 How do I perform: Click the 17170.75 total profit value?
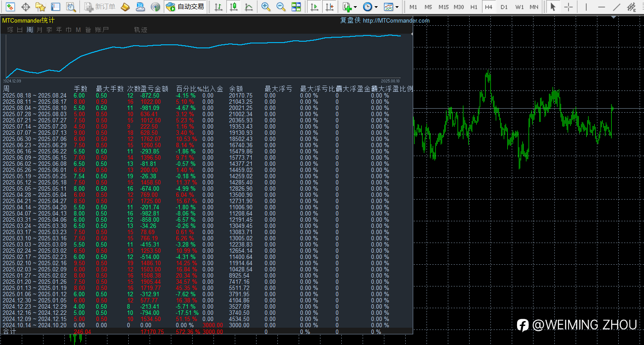coord(152,332)
